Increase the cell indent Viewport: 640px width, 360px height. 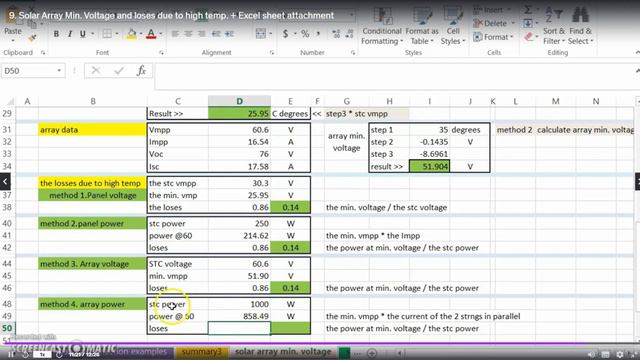(229, 34)
